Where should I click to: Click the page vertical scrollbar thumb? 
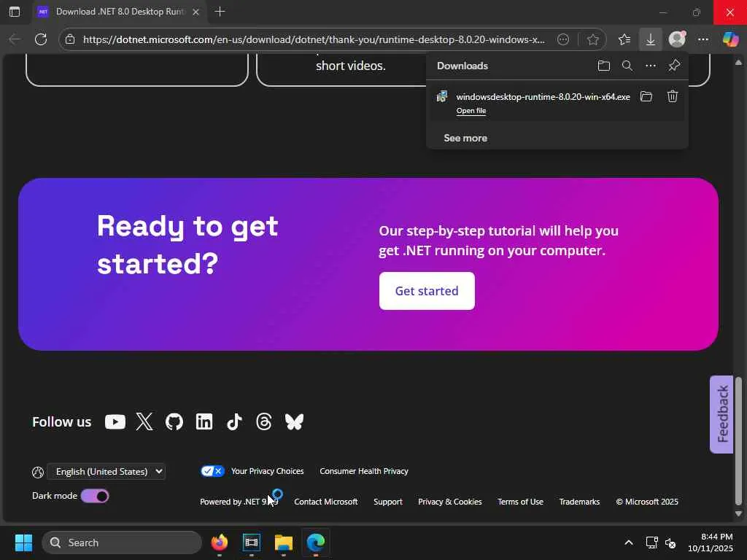pyautogui.click(x=738, y=441)
